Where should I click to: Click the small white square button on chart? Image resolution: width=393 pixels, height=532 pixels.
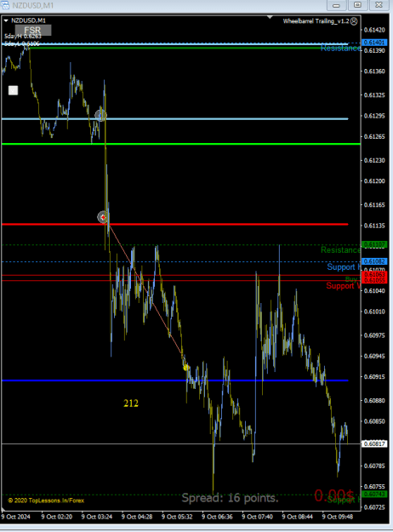tap(13, 90)
